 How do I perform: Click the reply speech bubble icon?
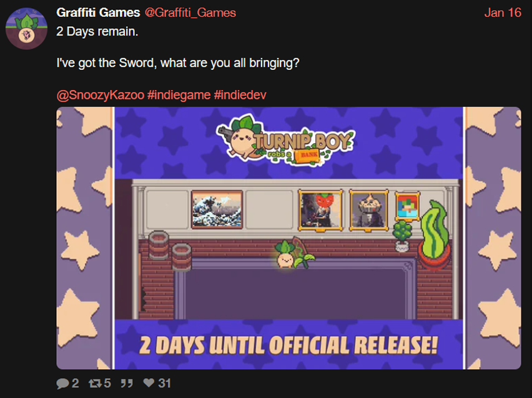(x=62, y=384)
